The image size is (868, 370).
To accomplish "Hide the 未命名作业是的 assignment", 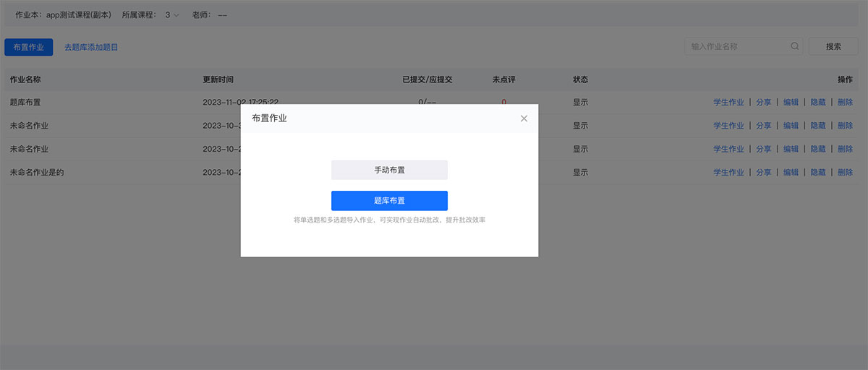I will (817, 173).
